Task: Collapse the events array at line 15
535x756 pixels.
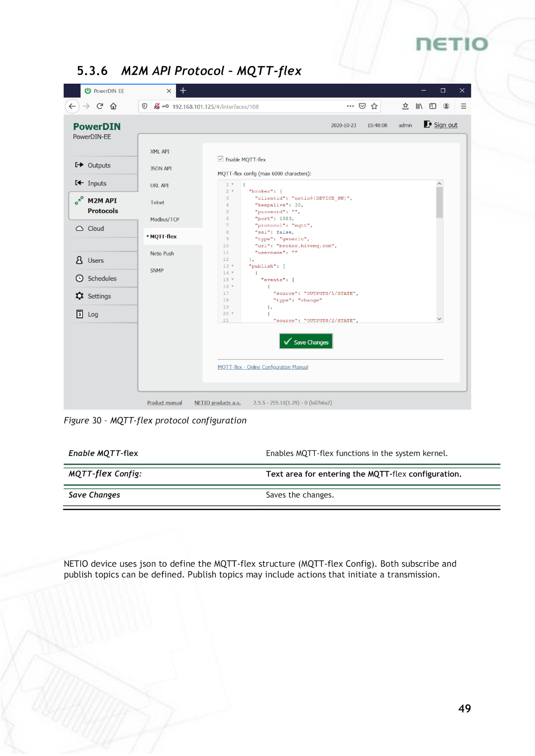Action: (232, 280)
